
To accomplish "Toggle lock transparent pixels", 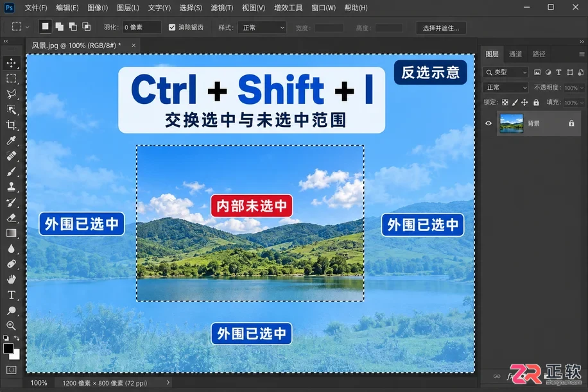I will 505,102.
